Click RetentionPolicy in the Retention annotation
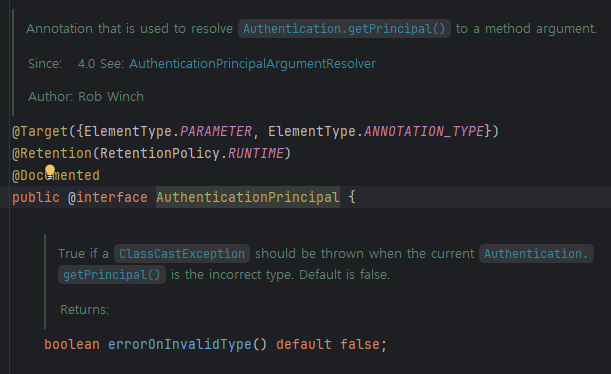Image resolution: width=611 pixels, height=374 pixels. click(159, 153)
